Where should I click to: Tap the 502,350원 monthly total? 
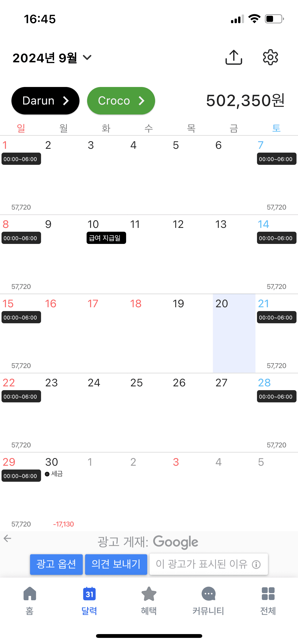point(245,100)
